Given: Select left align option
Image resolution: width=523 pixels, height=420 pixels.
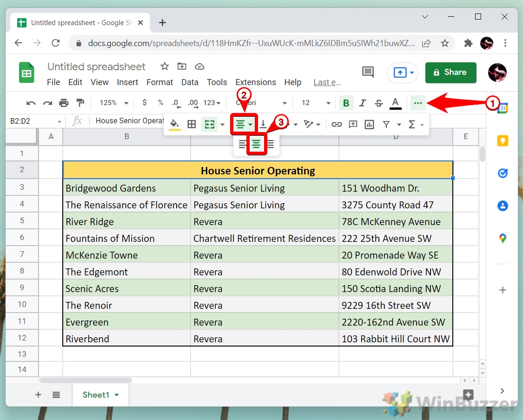Looking at the screenshot, I should pos(242,144).
